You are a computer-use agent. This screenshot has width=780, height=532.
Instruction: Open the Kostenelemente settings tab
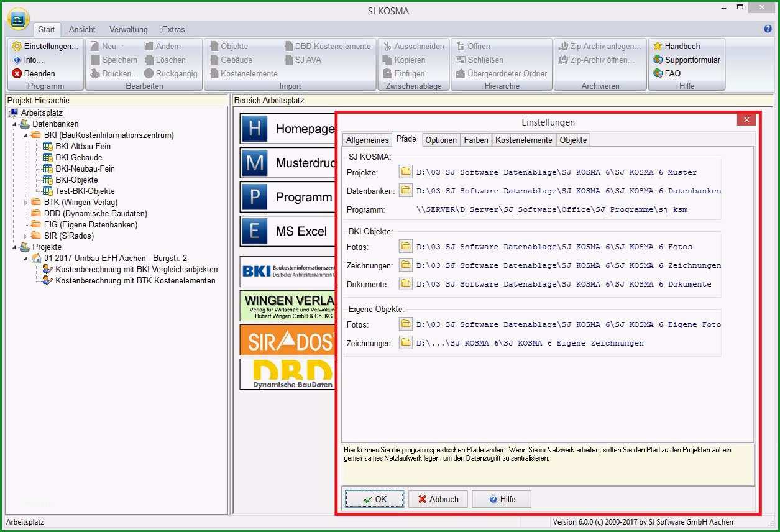click(x=524, y=140)
